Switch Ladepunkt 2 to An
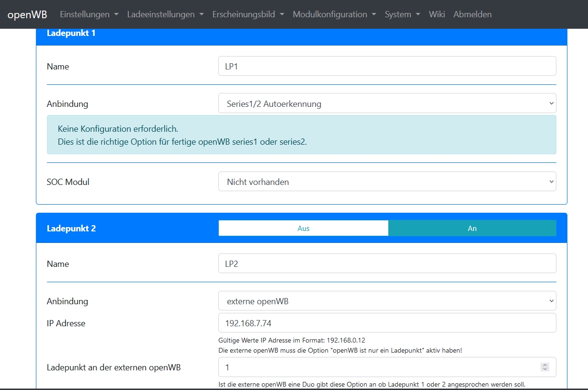The image size is (588, 390). [472, 229]
